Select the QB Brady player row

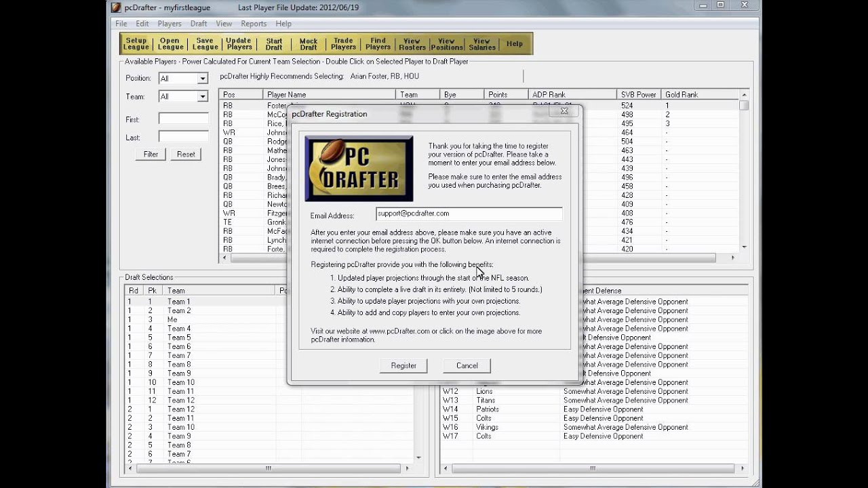[479, 178]
